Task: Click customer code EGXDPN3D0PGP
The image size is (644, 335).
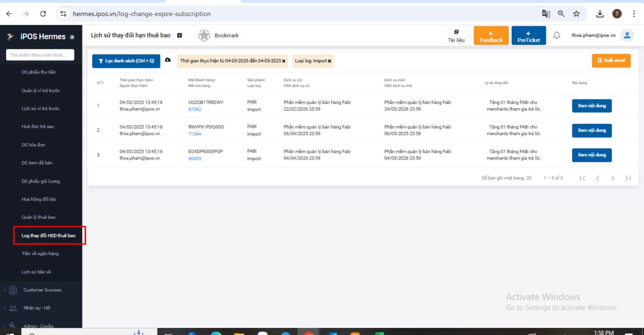Action: click(x=205, y=151)
